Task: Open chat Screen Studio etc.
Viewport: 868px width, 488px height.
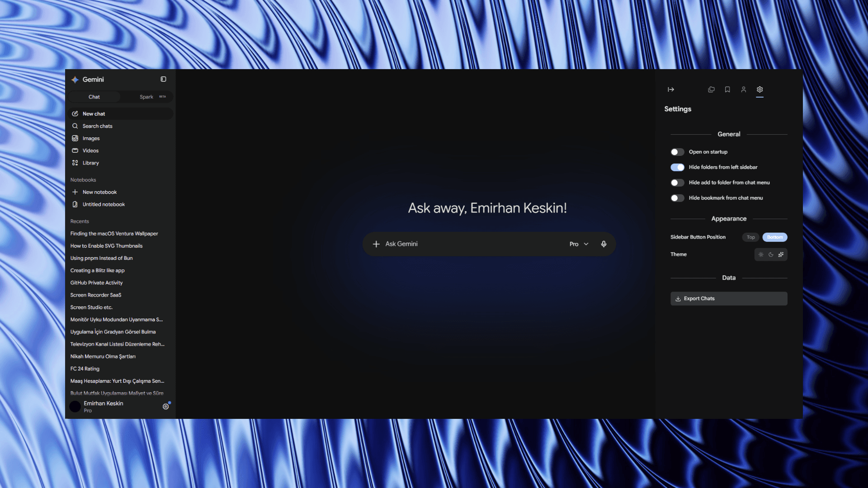Action: (x=91, y=307)
